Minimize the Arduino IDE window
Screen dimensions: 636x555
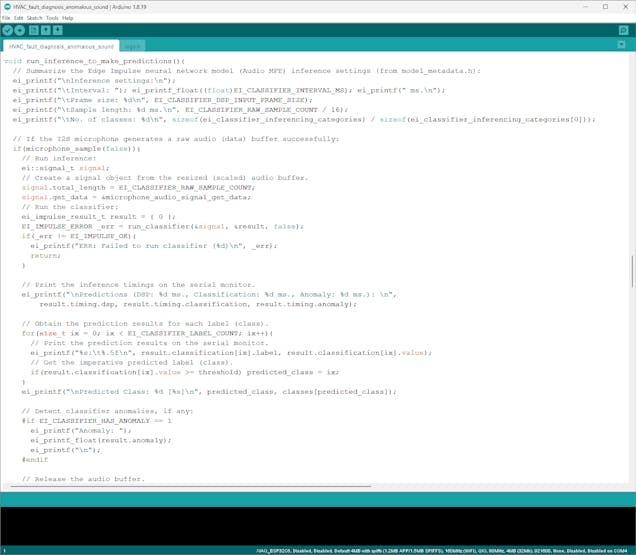586,6
